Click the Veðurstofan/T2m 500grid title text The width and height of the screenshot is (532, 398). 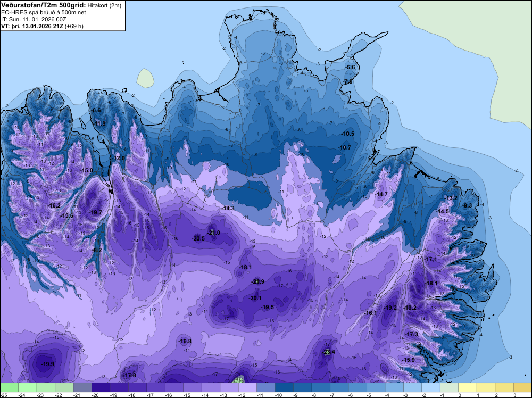pos(44,5)
